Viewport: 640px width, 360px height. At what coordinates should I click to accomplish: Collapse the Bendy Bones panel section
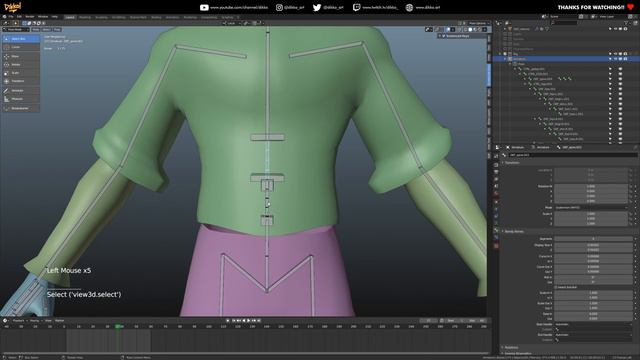coord(503,231)
